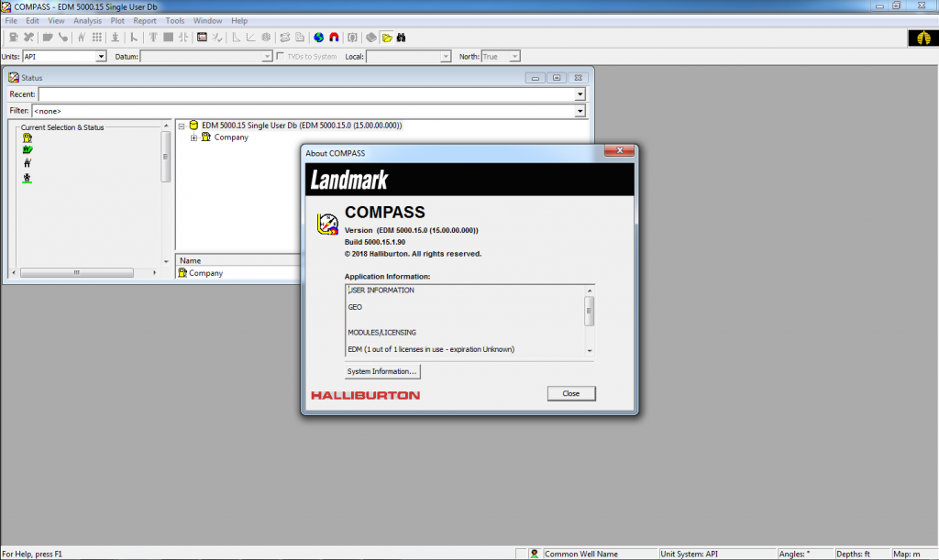Click the status bar person icon
Viewport: 939px width, 560px height.
(x=535, y=554)
